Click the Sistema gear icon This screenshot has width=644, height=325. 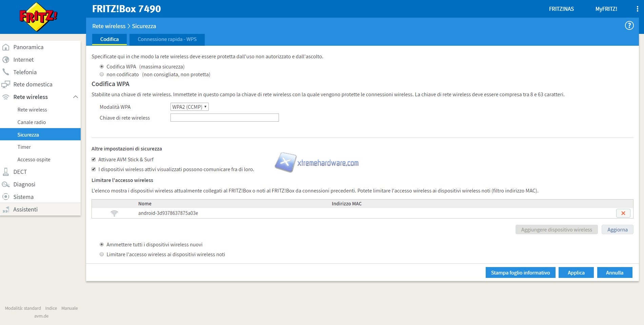click(6, 197)
